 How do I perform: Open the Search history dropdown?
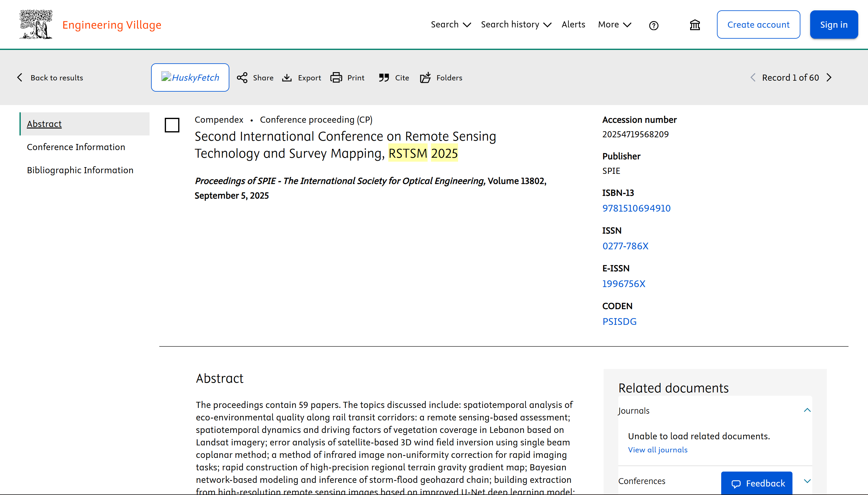[x=516, y=24]
